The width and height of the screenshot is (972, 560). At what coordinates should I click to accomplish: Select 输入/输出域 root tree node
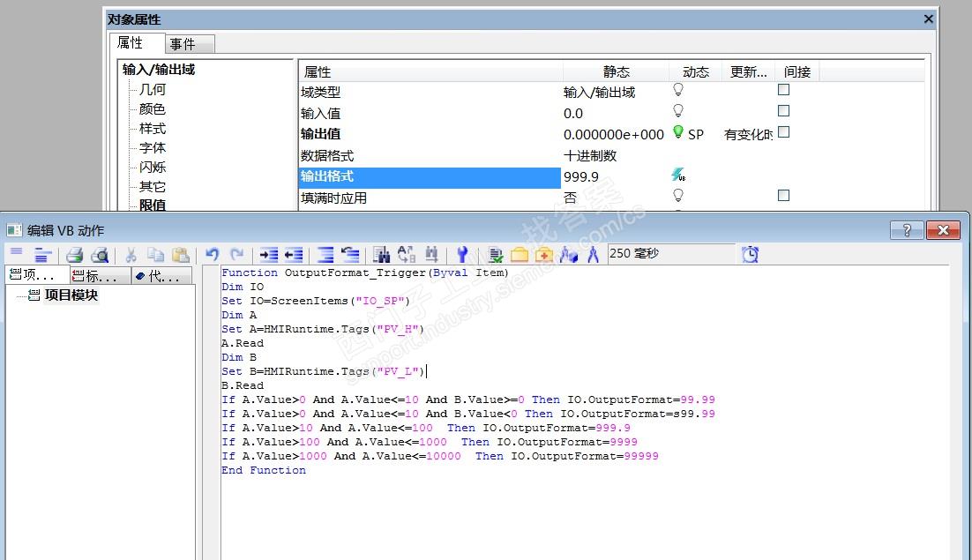point(159,70)
